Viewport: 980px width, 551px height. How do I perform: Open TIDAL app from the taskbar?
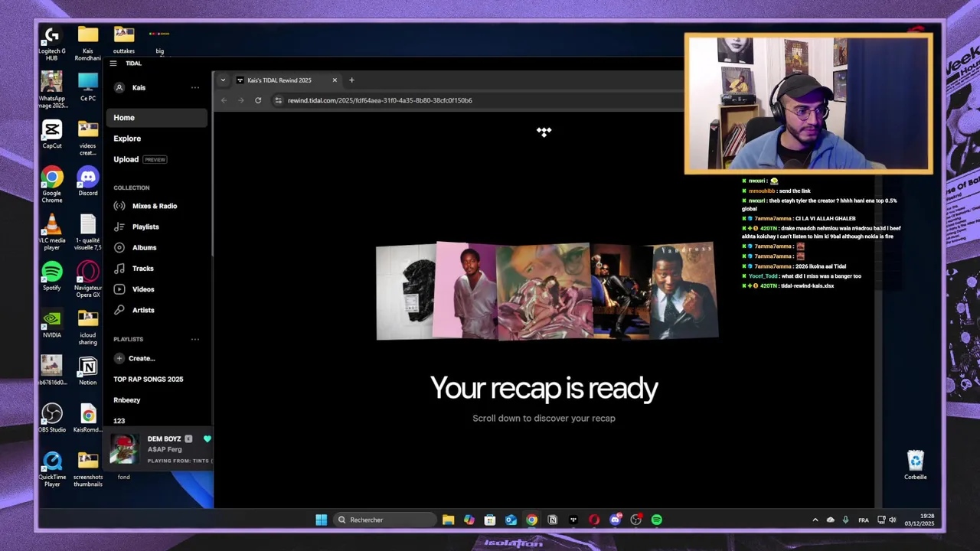573,520
